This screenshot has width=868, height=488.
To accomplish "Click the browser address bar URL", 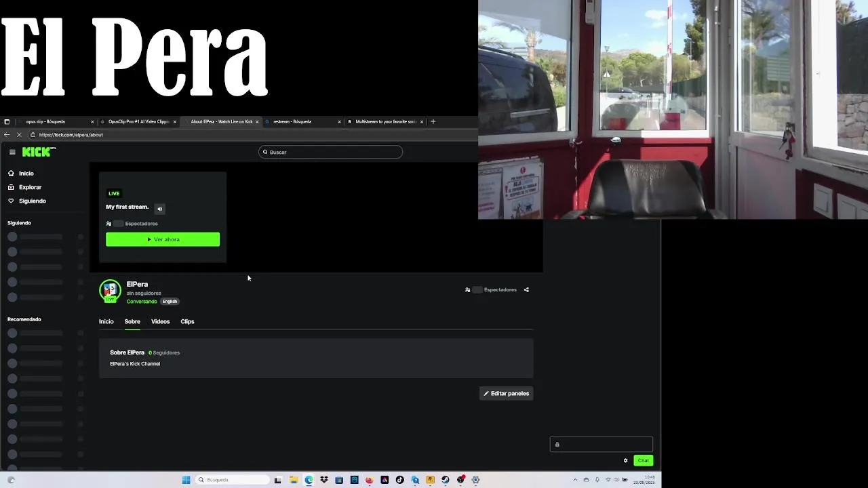I will [x=71, y=135].
